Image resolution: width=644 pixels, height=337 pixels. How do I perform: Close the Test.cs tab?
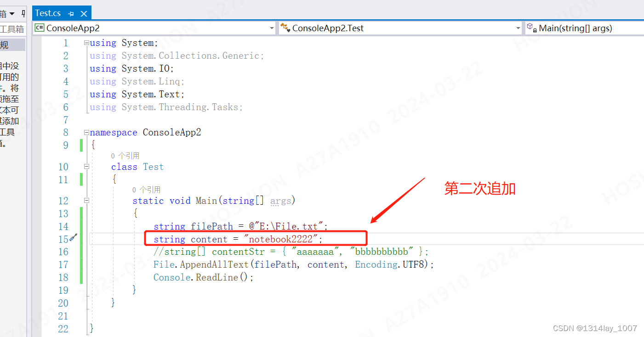(84, 14)
